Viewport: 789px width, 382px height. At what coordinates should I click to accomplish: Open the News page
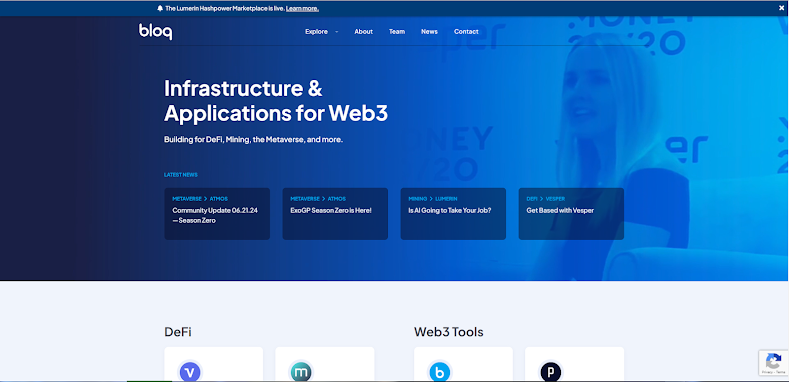(x=429, y=31)
